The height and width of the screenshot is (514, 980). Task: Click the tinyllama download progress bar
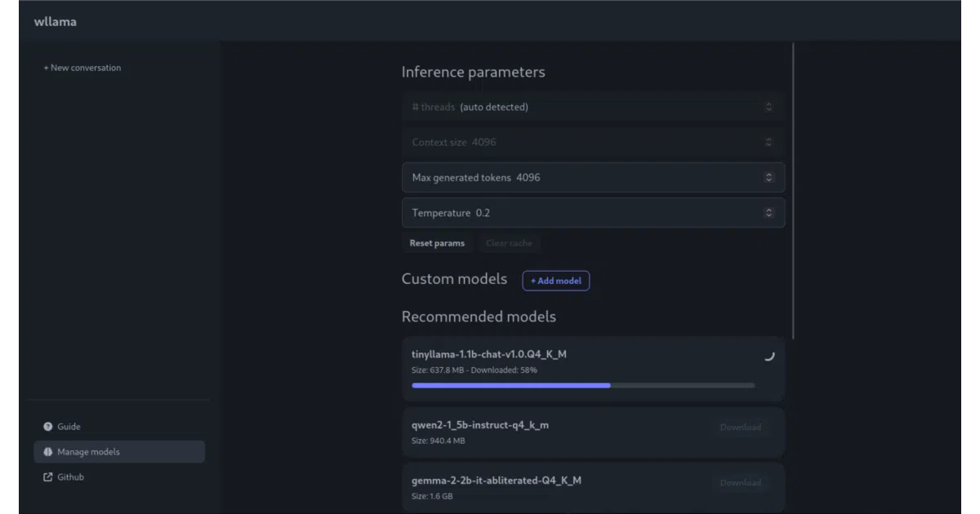click(x=583, y=385)
